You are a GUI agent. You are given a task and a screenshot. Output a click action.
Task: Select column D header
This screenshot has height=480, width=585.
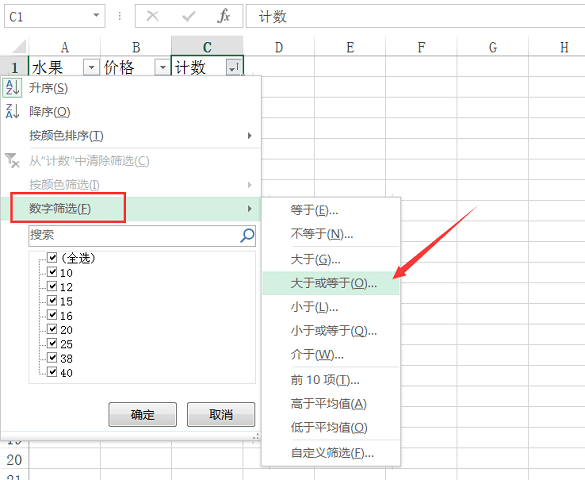279,47
